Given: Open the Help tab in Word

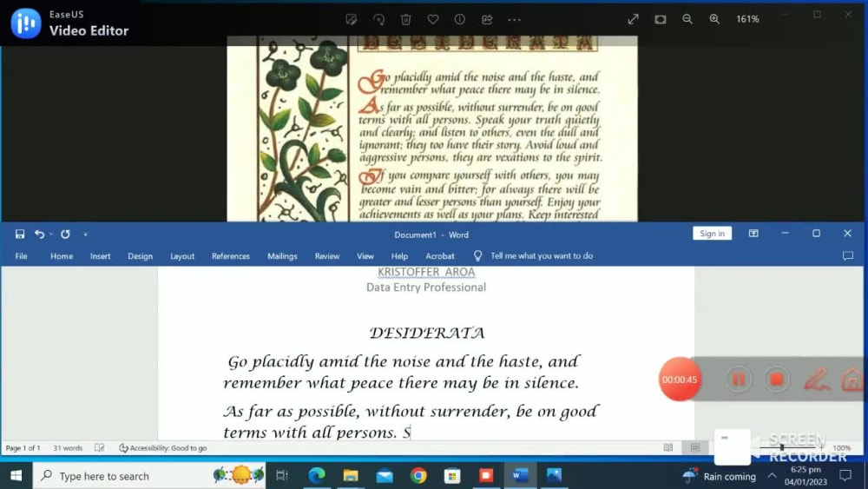Looking at the screenshot, I should coord(399,256).
